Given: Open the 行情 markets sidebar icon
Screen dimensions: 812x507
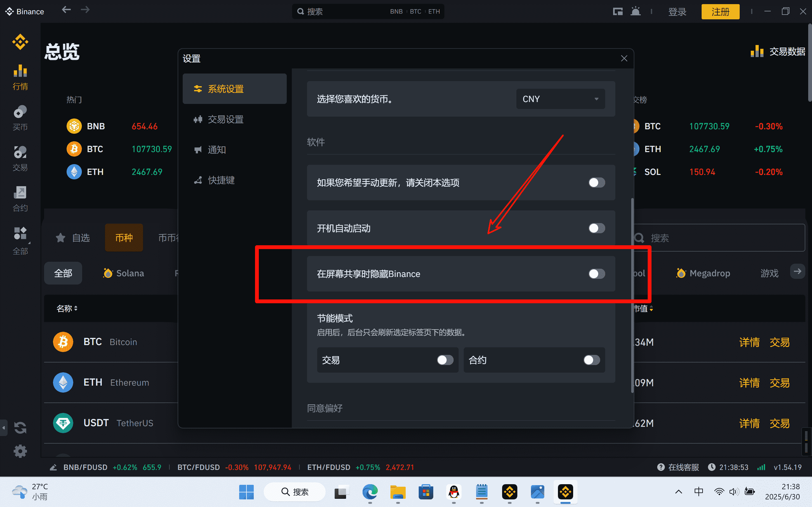Looking at the screenshot, I should [20, 77].
